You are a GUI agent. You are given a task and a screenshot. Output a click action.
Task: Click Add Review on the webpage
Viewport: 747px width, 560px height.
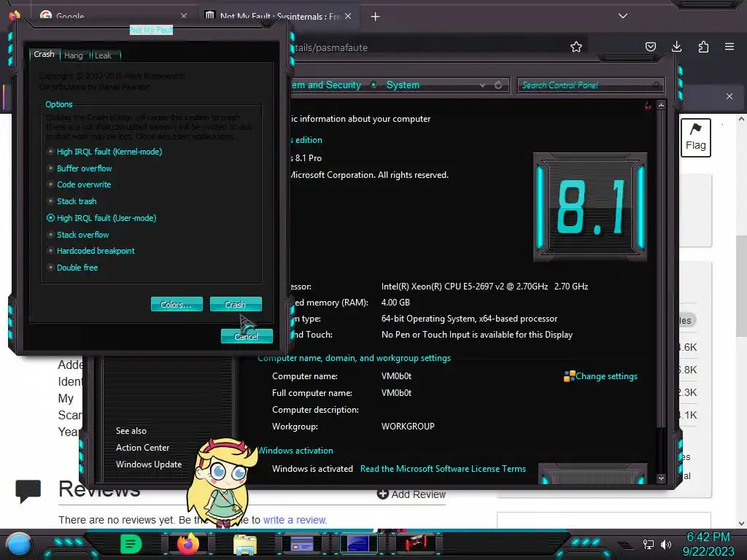411,494
